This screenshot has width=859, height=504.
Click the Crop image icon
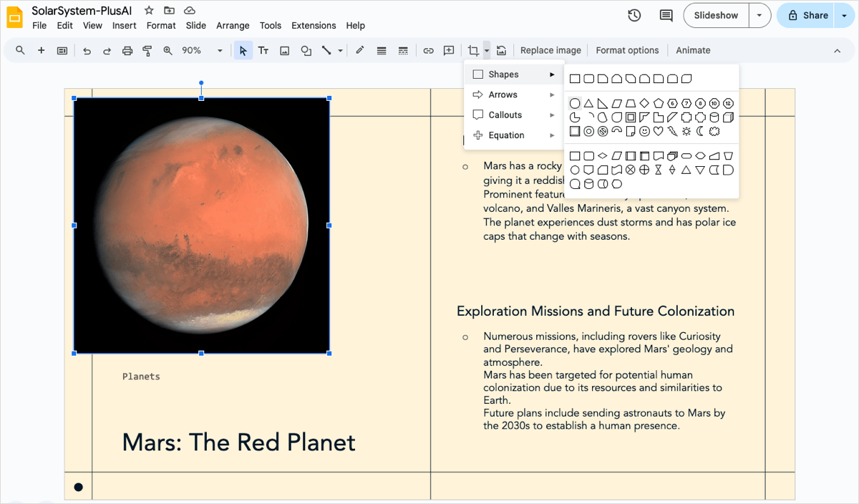(x=473, y=51)
